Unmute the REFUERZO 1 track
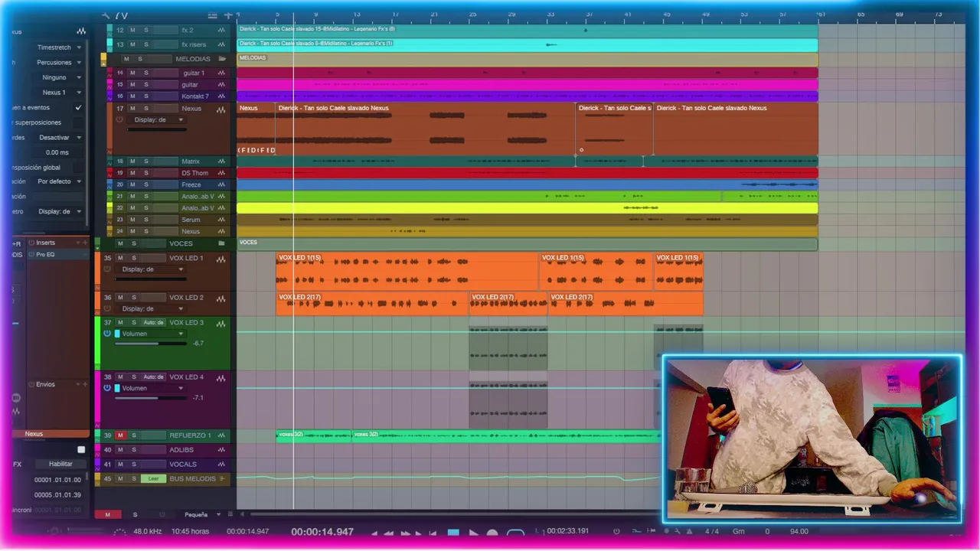Viewport: 980px width, 551px height. (120, 435)
